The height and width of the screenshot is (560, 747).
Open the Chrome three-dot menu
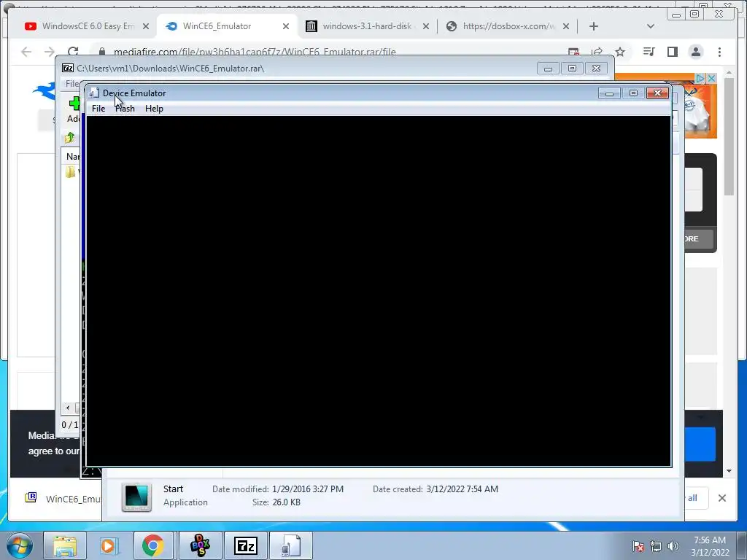coord(719,52)
